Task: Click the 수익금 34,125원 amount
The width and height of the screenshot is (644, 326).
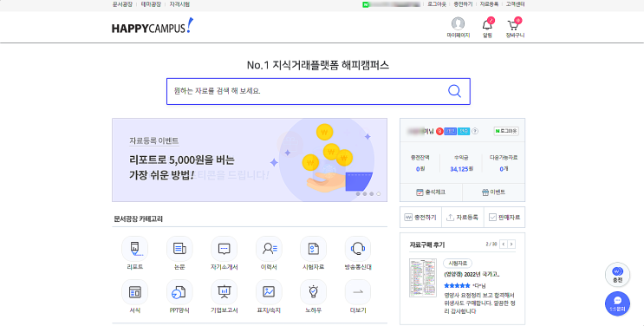Action: pos(462,168)
